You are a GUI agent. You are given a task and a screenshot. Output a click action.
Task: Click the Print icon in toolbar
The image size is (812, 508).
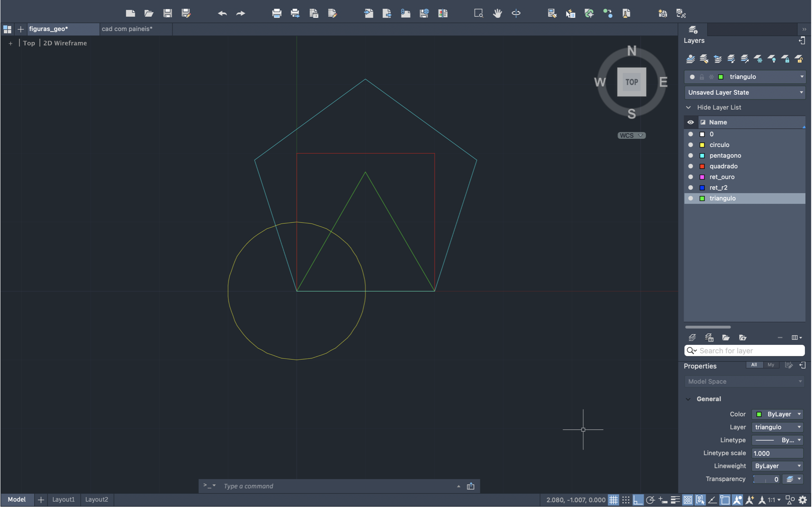click(x=276, y=13)
